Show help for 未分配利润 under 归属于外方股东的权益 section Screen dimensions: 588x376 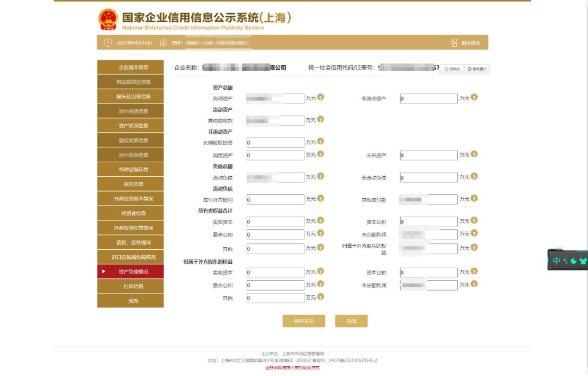[474, 285]
